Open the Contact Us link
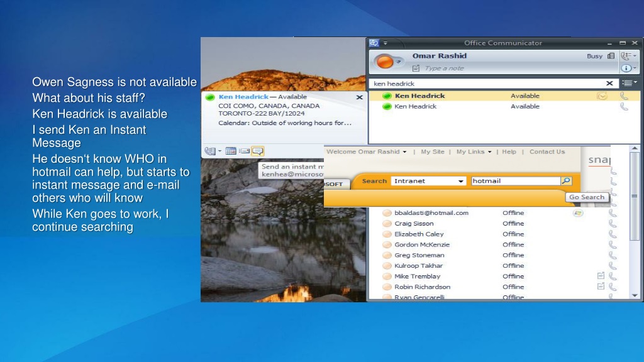644x362 pixels. point(547,152)
